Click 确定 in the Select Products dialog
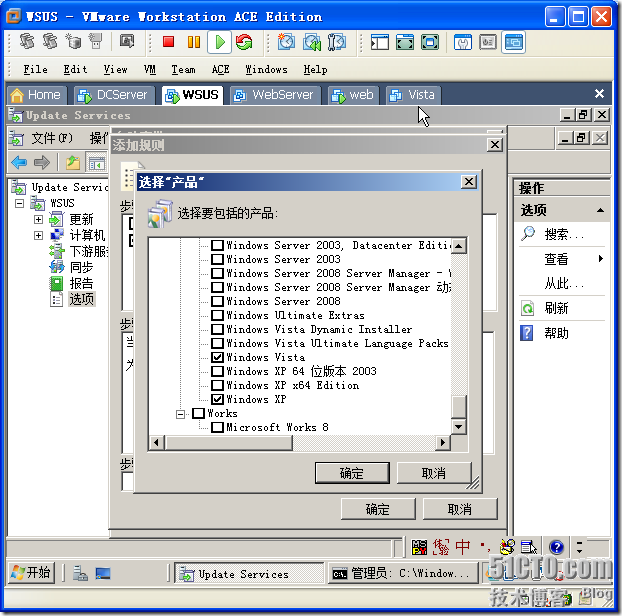This screenshot has width=622, height=616. pos(352,473)
